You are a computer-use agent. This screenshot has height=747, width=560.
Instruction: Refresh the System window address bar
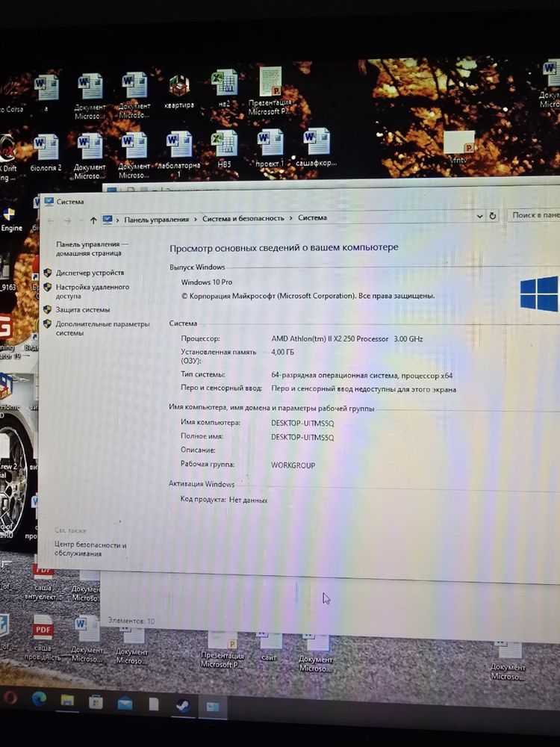(x=493, y=215)
